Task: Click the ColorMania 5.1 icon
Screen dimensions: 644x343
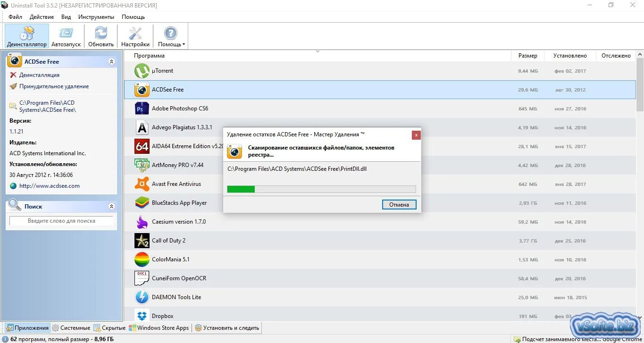Action: pyautogui.click(x=142, y=259)
